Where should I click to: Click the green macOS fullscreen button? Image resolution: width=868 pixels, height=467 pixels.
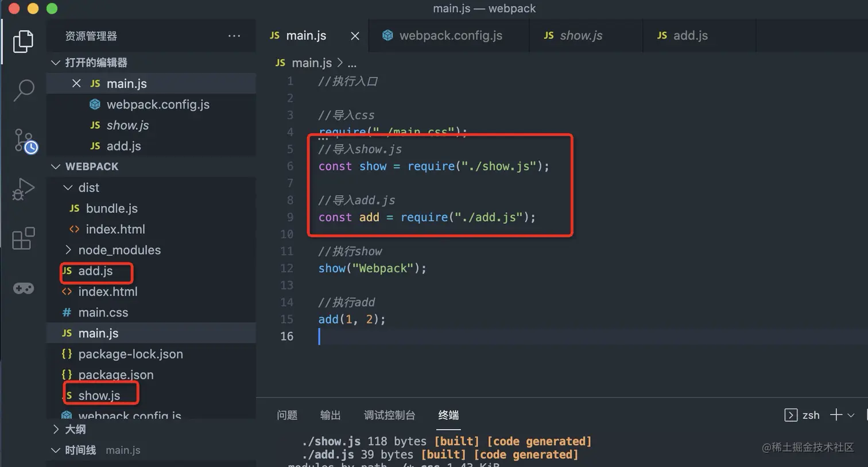pos(52,9)
